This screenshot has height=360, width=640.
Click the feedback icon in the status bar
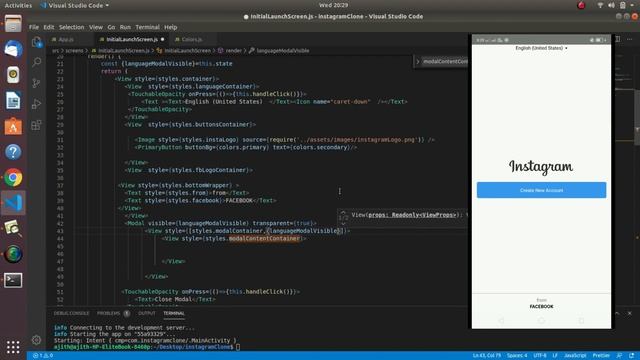click(x=619, y=356)
